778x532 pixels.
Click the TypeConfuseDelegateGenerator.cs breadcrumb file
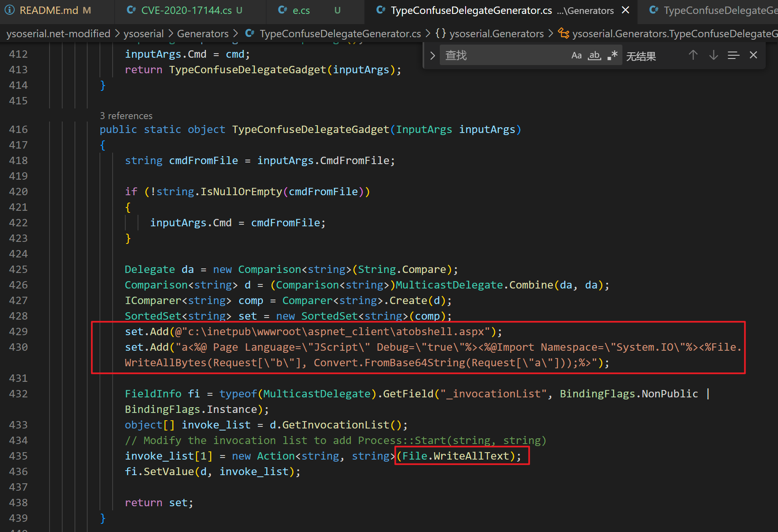coord(340,34)
